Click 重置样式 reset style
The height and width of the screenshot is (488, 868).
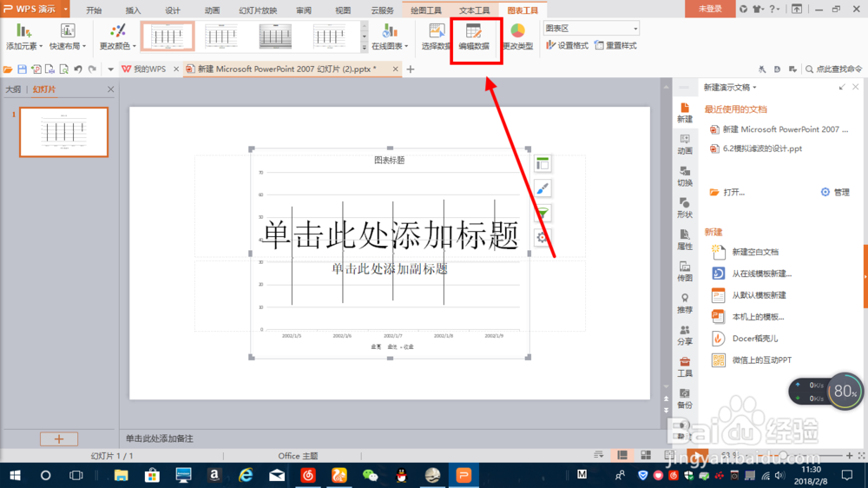[615, 45]
